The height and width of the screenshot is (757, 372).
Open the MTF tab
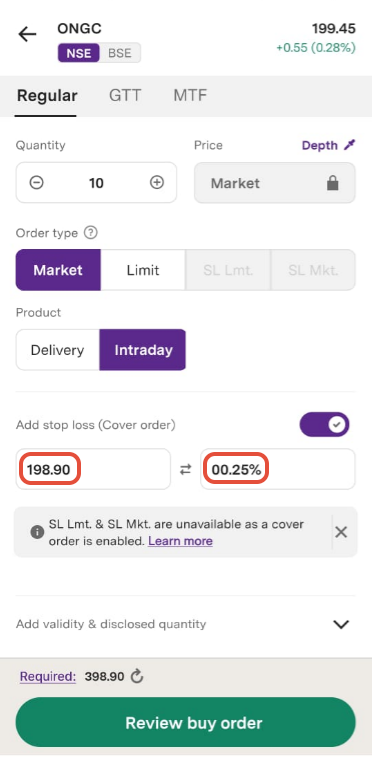click(190, 95)
